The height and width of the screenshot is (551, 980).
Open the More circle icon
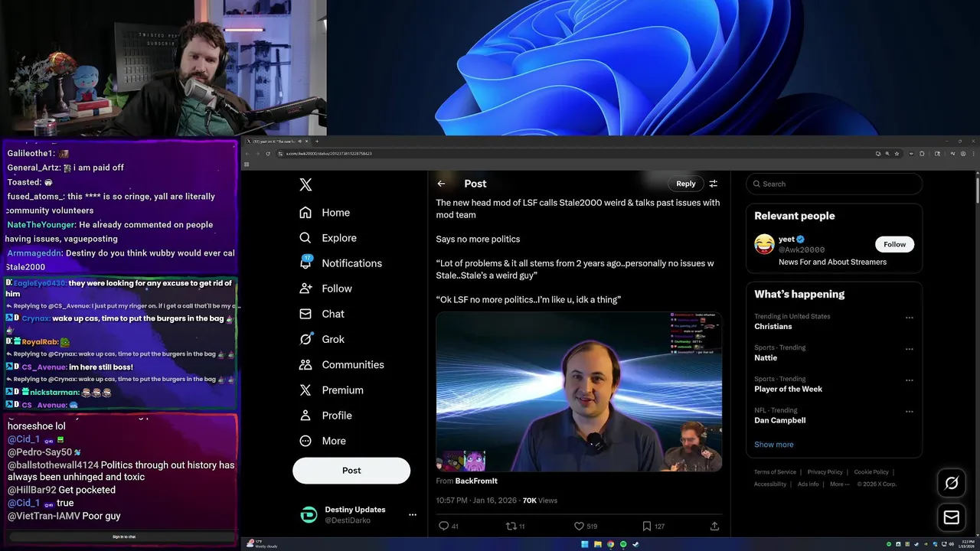coord(305,441)
